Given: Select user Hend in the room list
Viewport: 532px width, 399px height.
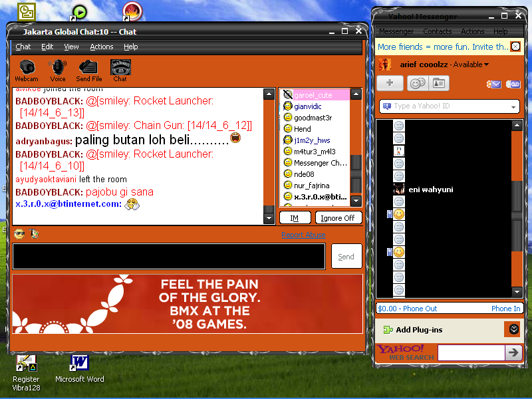Looking at the screenshot, I should point(302,129).
